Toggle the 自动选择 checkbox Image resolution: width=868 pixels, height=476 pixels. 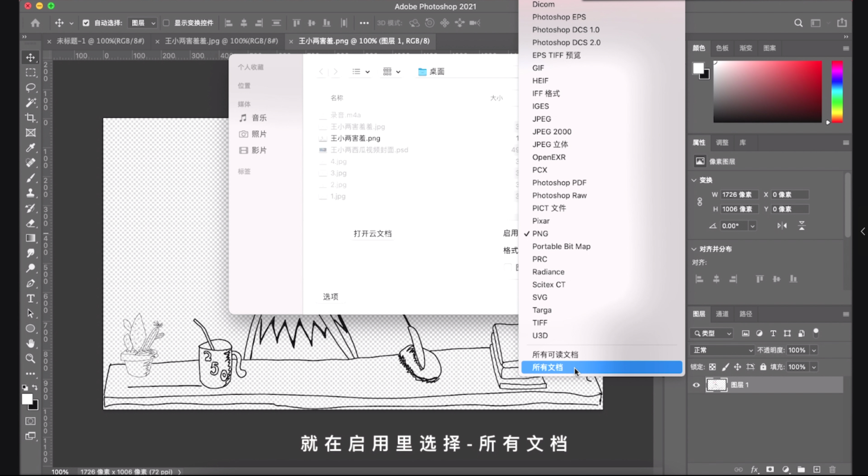click(86, 23)
